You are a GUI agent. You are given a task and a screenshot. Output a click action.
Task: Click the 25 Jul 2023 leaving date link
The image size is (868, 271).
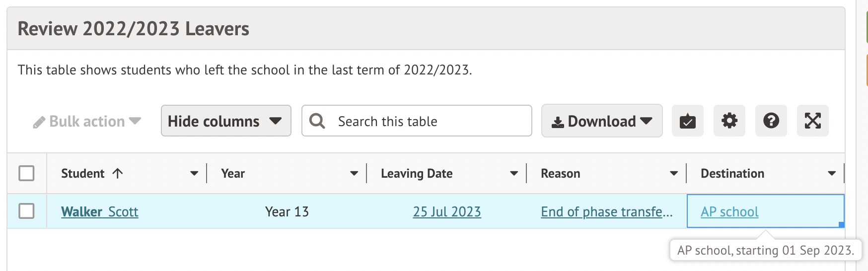click(x=447, y=212)
